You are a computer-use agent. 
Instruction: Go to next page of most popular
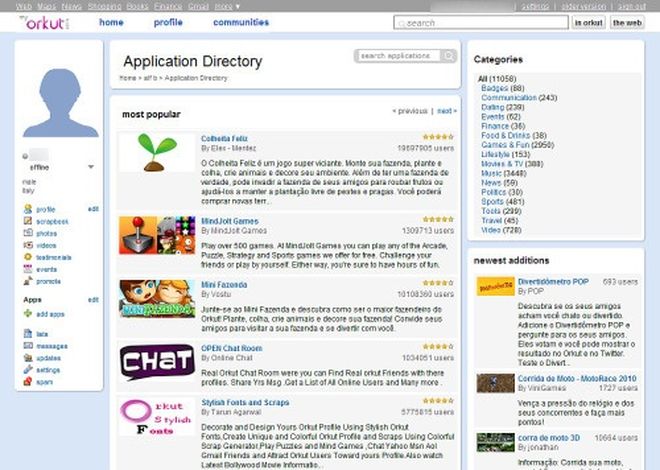[x=447, y=111]
